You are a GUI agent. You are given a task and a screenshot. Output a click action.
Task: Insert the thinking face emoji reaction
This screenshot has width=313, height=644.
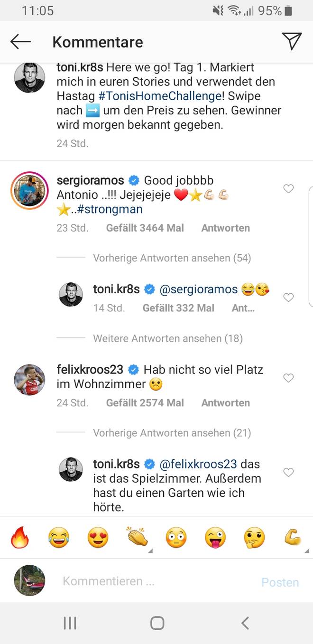click(254, 538)
